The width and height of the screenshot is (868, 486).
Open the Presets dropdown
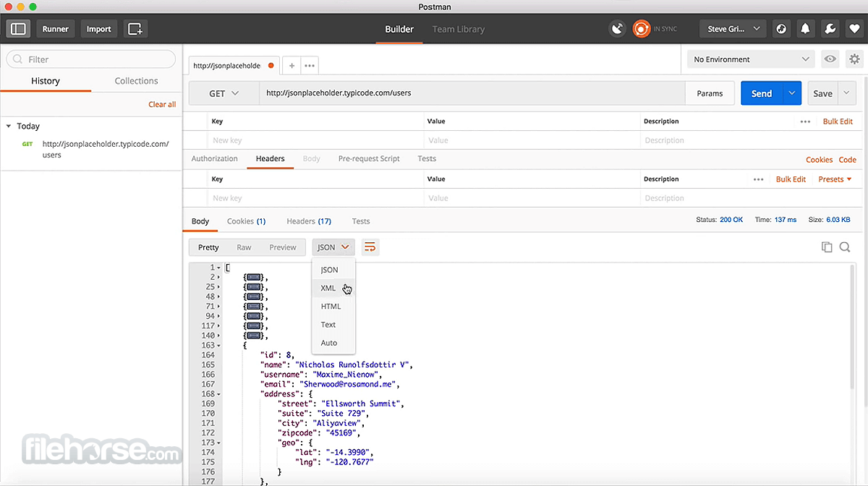pyautogui.click(x=835, y=179)
